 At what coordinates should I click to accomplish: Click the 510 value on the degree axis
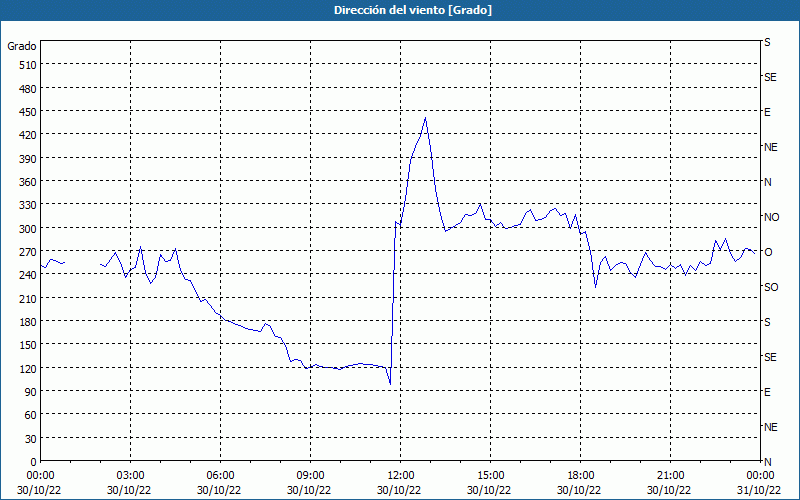point(28,65)
